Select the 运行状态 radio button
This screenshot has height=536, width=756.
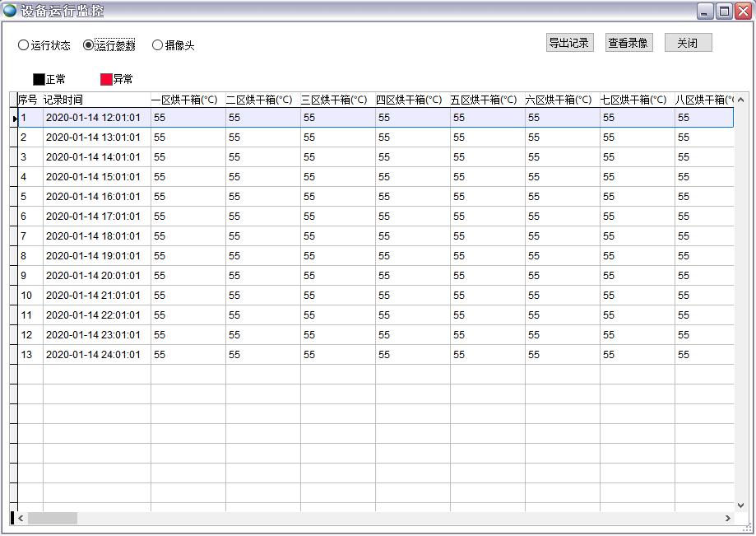coord(23,45)
